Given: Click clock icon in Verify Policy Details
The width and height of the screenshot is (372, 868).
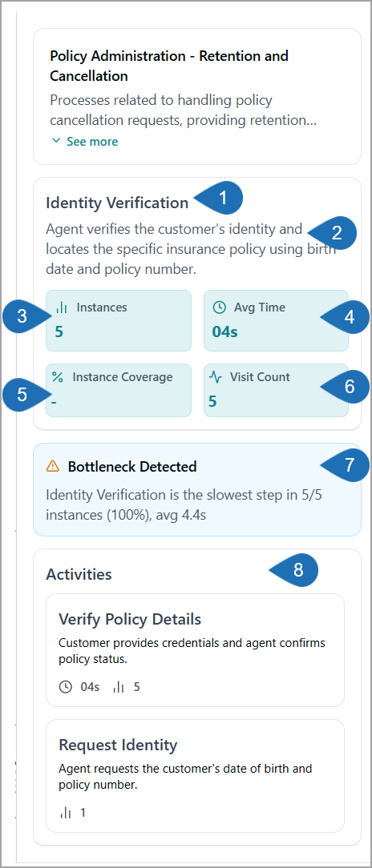Looking at the screenshot, I should click(x=66, y=687).
